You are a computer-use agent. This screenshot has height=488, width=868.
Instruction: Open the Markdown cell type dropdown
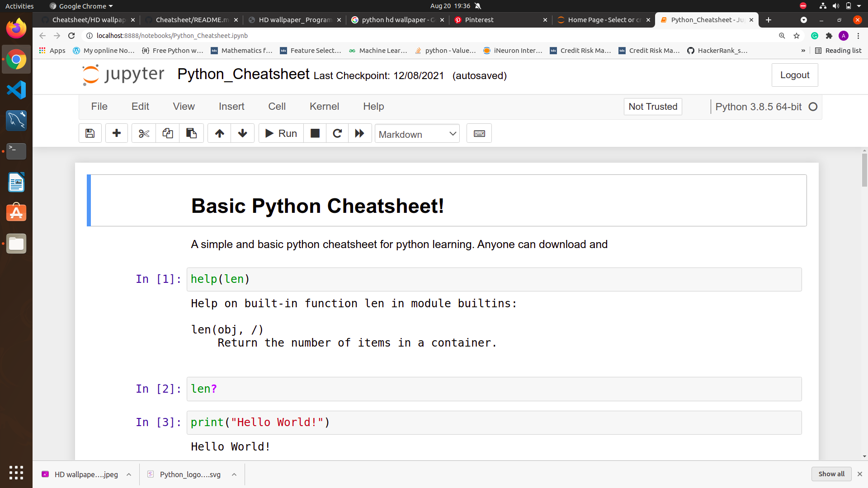[417, 134]
